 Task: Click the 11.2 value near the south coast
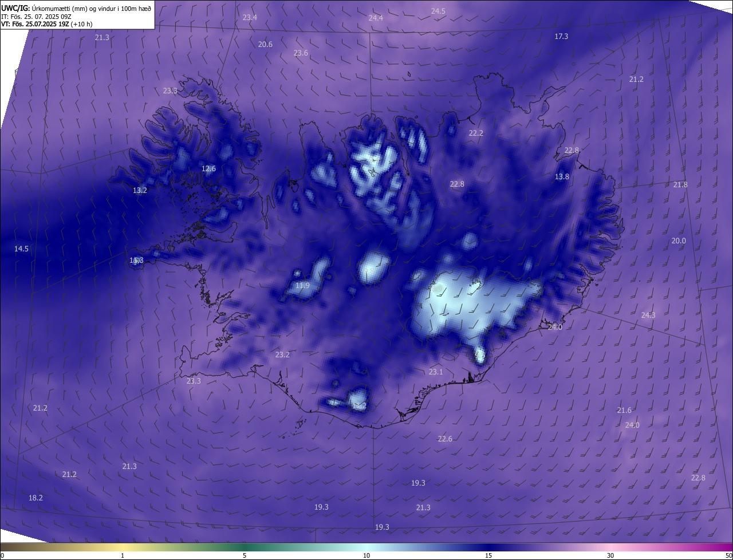[x=358, y=406]
